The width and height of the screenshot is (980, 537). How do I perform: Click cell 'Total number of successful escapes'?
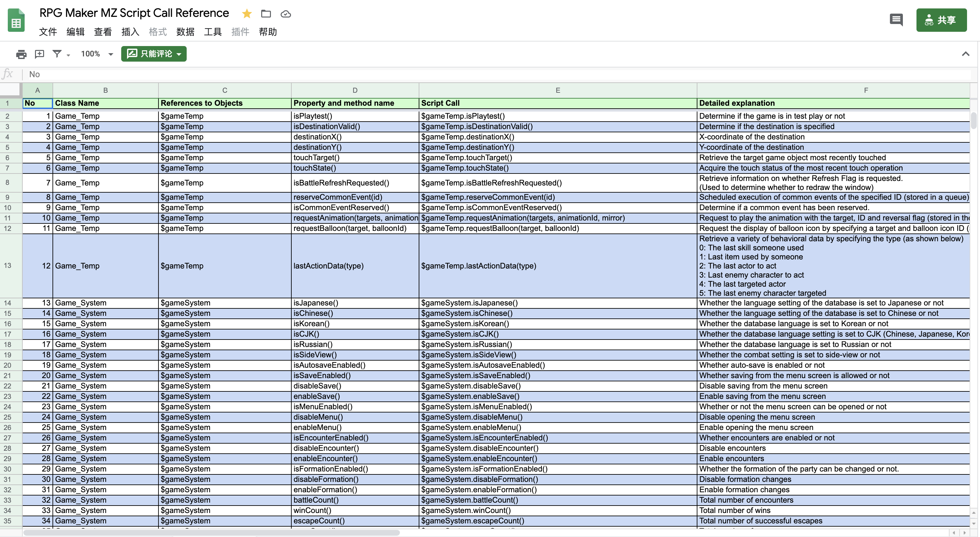pyautogui.click(x=833, y=521)
